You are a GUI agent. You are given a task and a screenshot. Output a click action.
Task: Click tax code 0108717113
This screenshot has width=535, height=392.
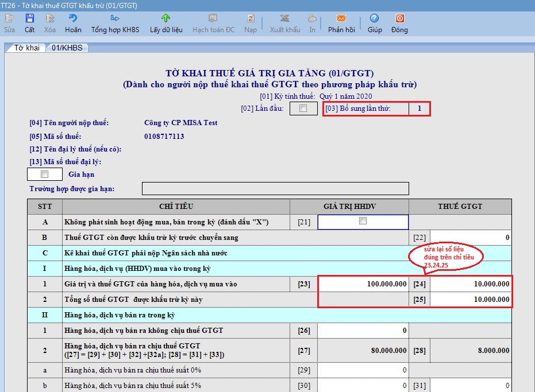tap(164, 137)
